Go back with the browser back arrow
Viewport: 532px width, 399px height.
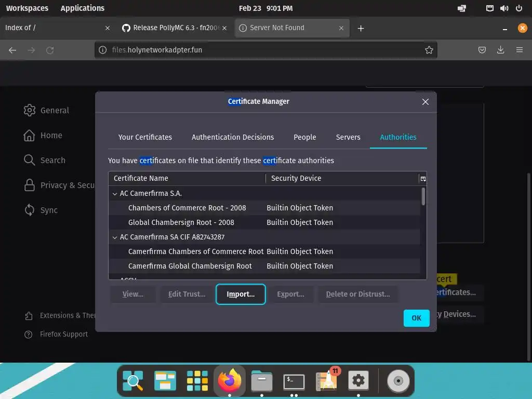[12, 50]
